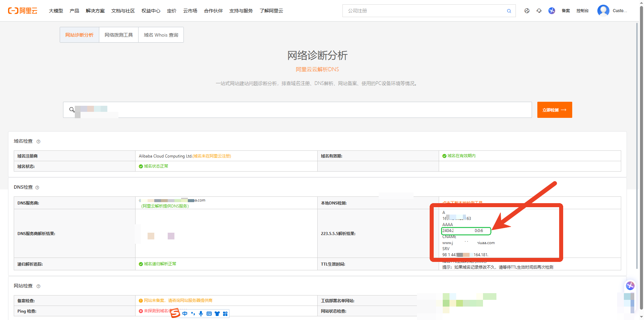The width and height of the screenshot is (644, 320).
Task: Click the 工信部黑名单网站 label cell
Action: (x=367, y=301)
